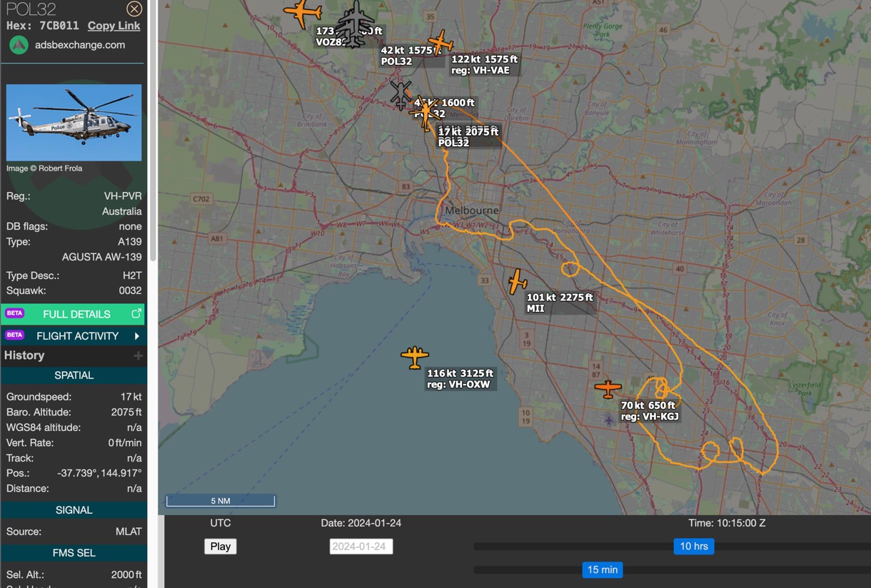The width and height of the screenshot is (871, 588).
Task: Open the Full Details external link icon
Action: [136, 314]
